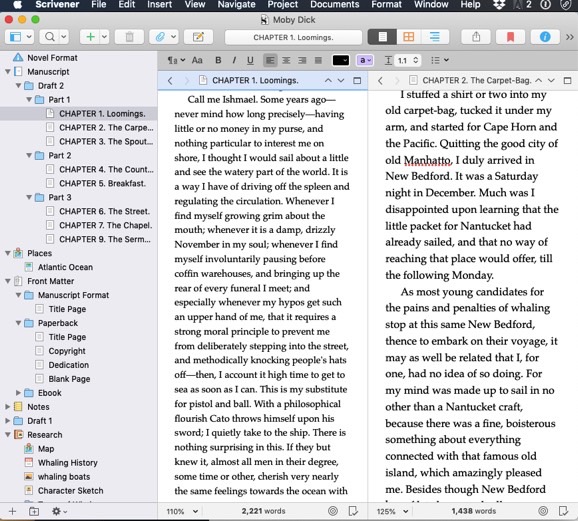578x521 pixels.
Task: Select Whaling History research document
Action: 67,463
